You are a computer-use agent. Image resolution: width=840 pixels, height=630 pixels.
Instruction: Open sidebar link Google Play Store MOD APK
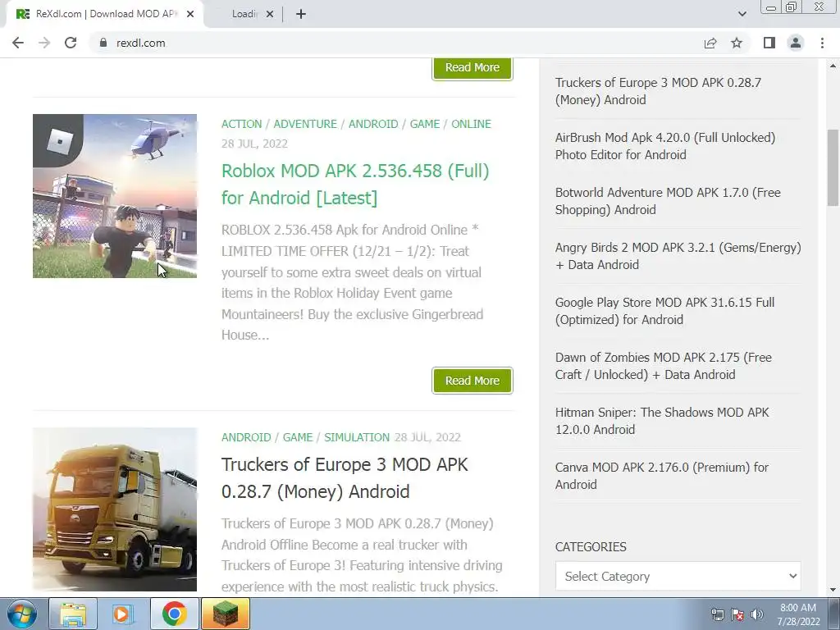[664, 311]
